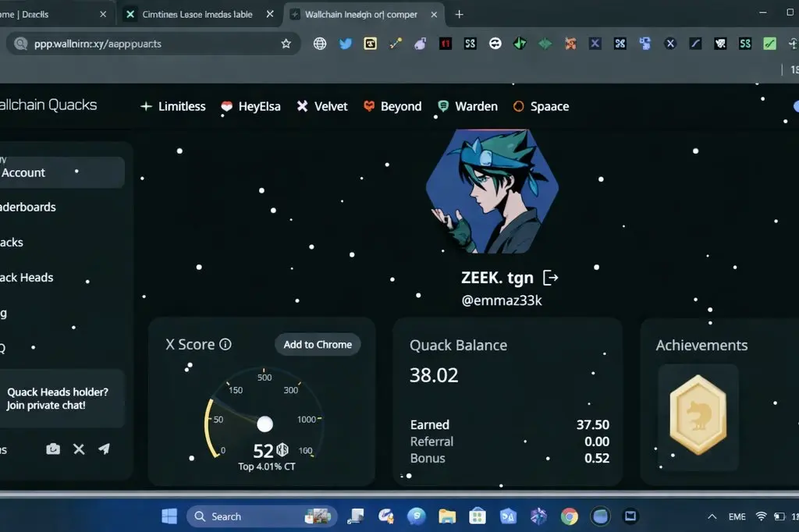
Task: Expand hidden system tray icons chevron
Action: click(x=712, y=516)
